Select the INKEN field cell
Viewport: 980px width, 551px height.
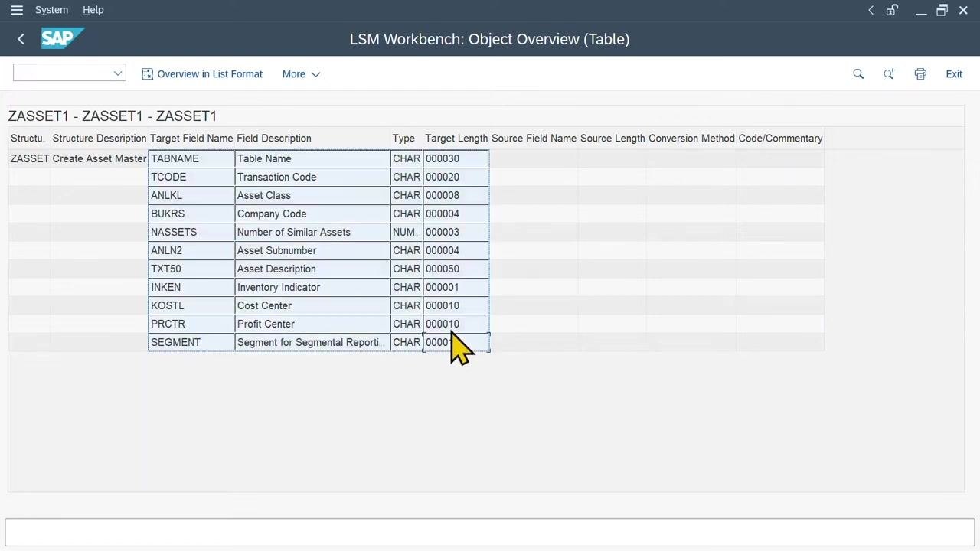[x=191, y=287]
